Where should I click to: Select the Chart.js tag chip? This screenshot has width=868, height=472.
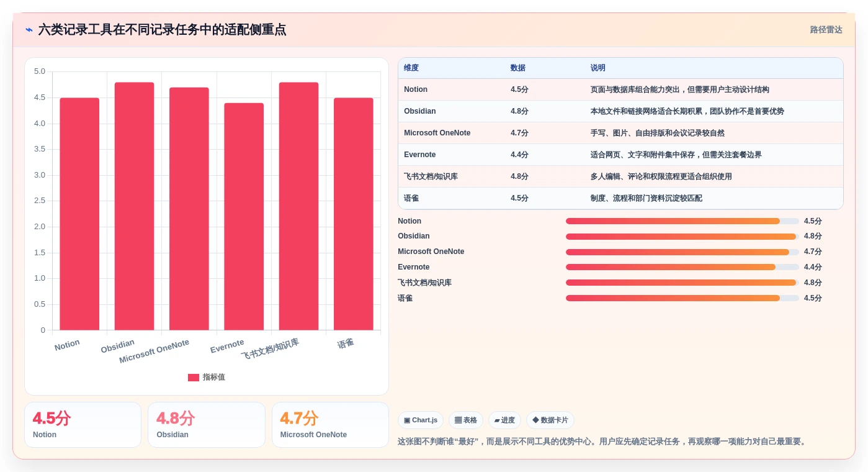[x=421, y=420]
